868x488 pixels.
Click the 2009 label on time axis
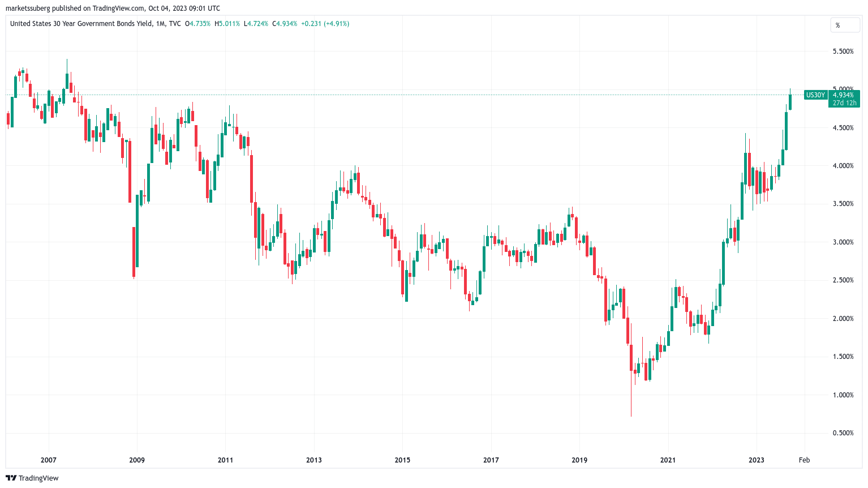tap(137, 460)
